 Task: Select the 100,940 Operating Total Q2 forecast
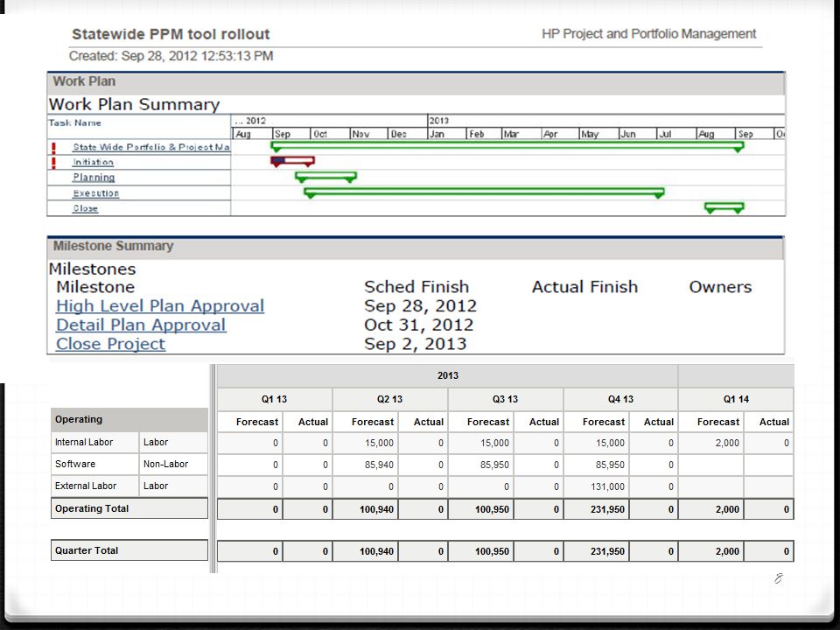[x=366, y=509]
